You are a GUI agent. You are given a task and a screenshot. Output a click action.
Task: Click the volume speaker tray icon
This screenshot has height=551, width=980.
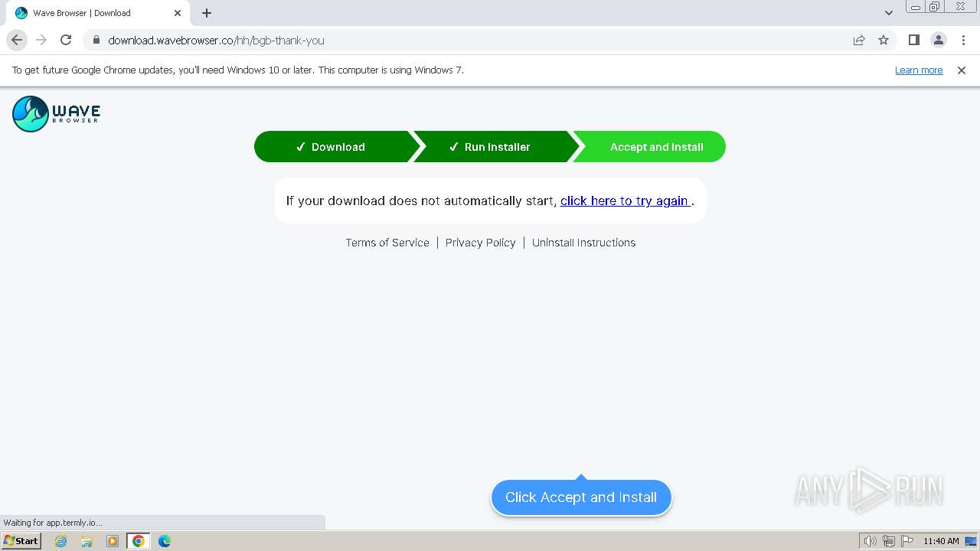(870, 541)
